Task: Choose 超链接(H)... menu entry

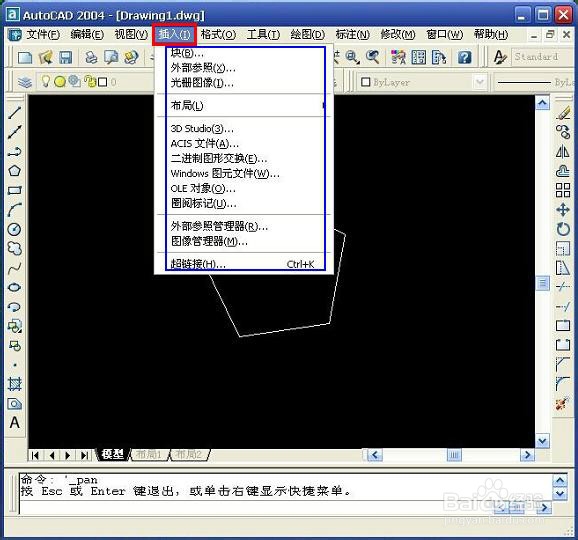Action: (244, 264)
